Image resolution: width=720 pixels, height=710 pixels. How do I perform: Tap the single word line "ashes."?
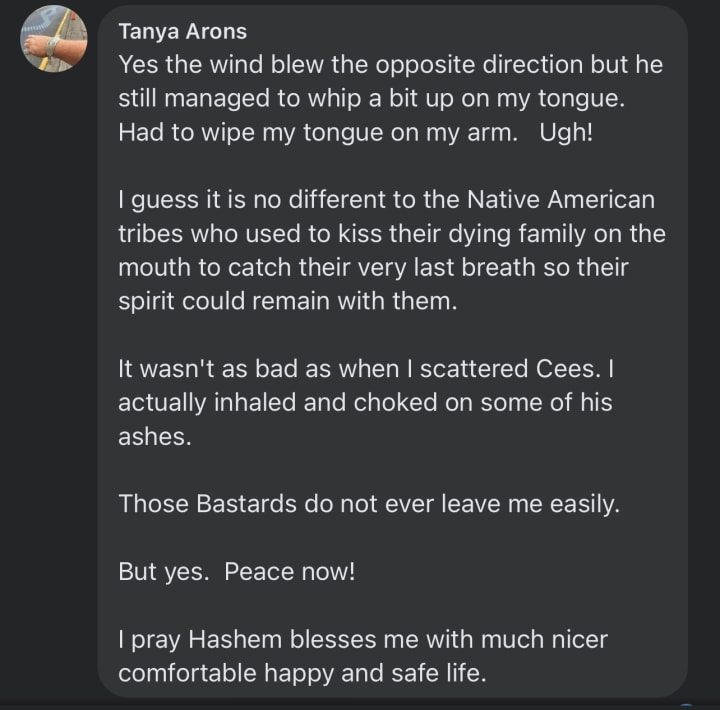(x=155, y=436)
